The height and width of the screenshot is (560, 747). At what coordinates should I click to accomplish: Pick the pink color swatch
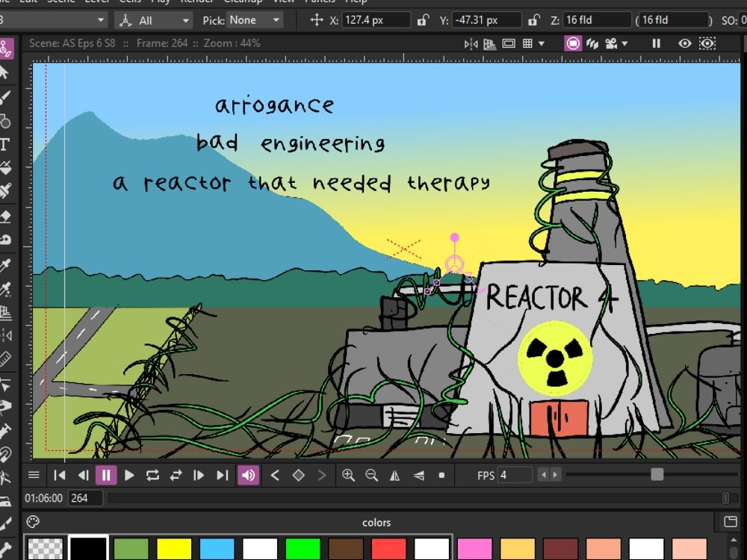tap(474, 549)
